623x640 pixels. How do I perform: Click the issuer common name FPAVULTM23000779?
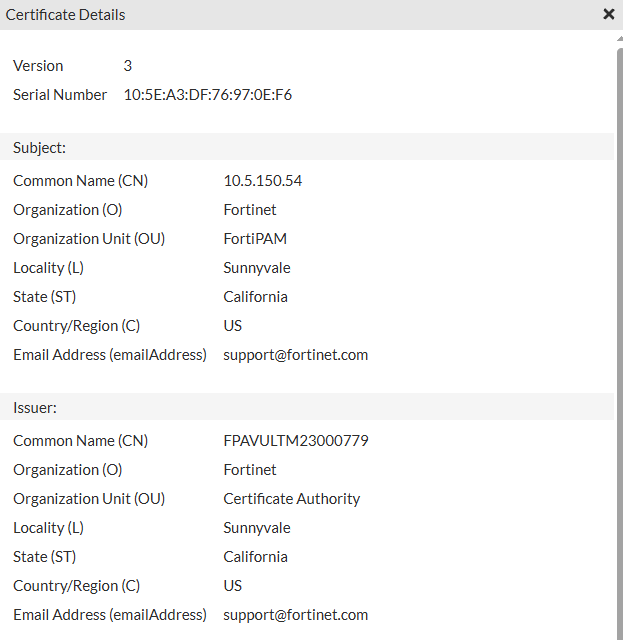pos(296,441)
